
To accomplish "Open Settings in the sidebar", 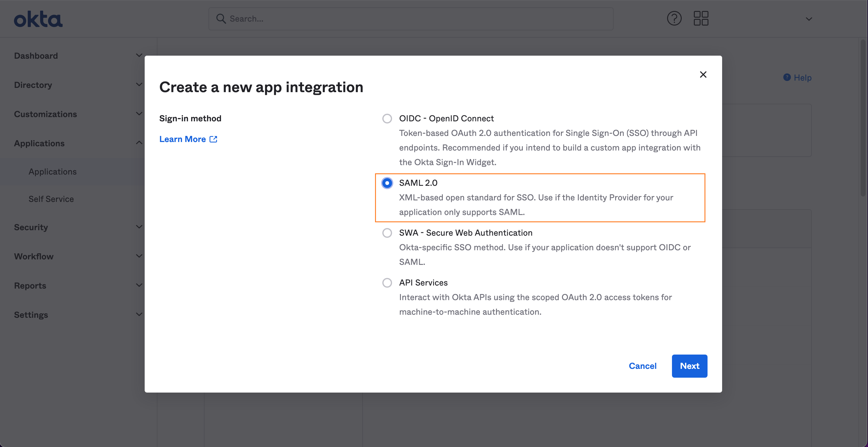I will click(31, 315).
